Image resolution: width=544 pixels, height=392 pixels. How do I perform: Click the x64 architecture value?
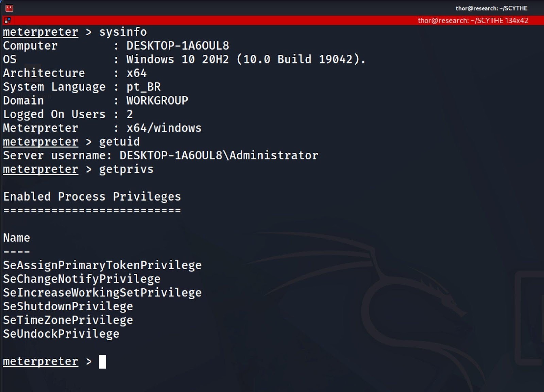click(x=136, y=73)
